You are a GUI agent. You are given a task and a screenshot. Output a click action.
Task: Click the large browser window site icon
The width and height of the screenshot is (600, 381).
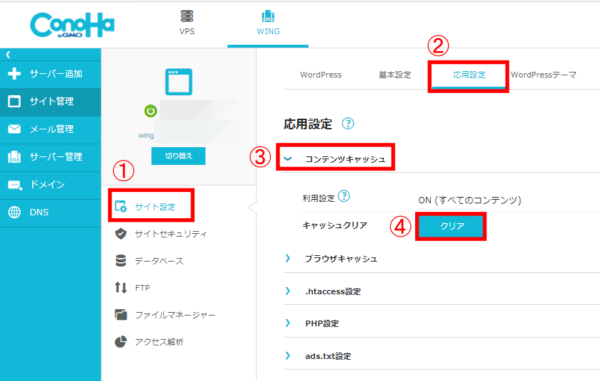tap(179, 81)
